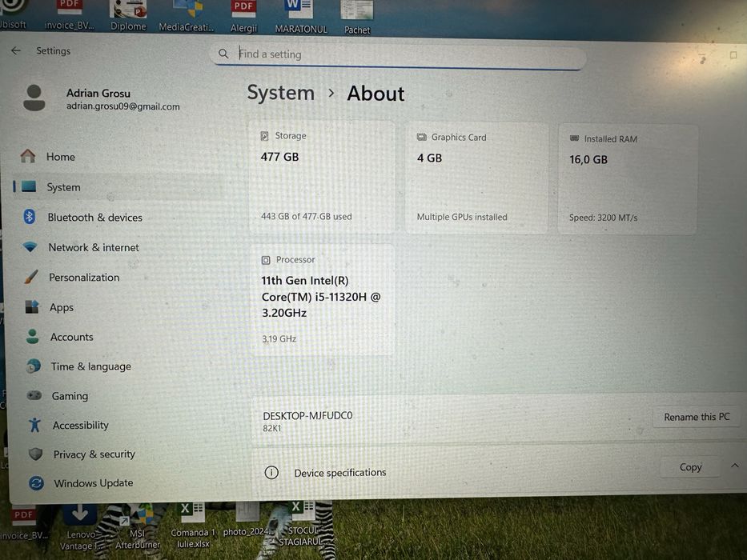Open Gaming settings page
This screenshot has height=560, width=747.
[x=70, y=396]
